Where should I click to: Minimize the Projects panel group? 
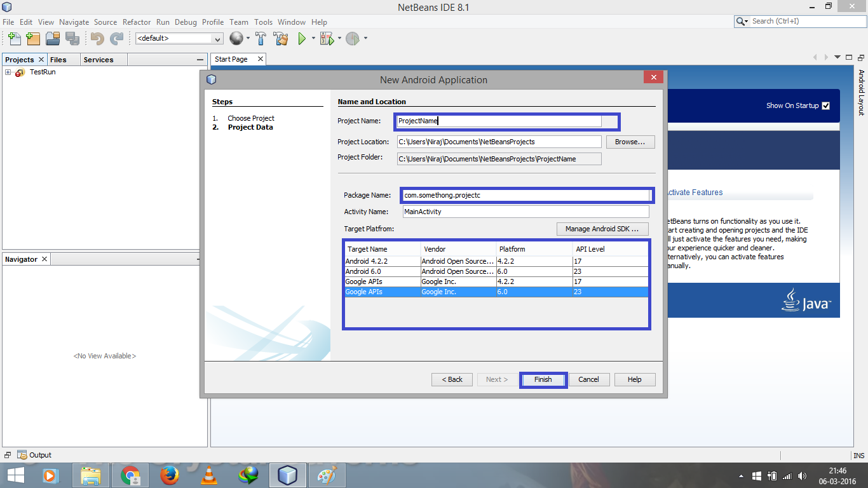pyautogui.click(x=200, y=60)
